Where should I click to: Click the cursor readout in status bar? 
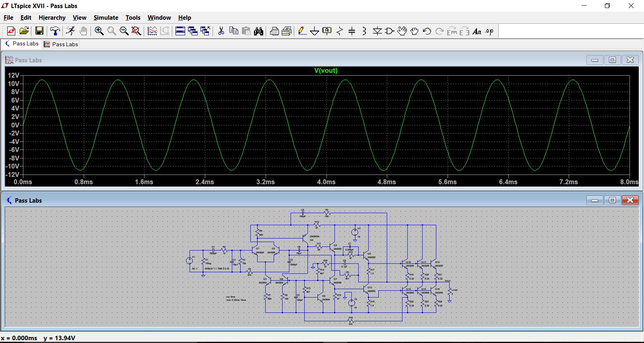(x=38, y=338)
